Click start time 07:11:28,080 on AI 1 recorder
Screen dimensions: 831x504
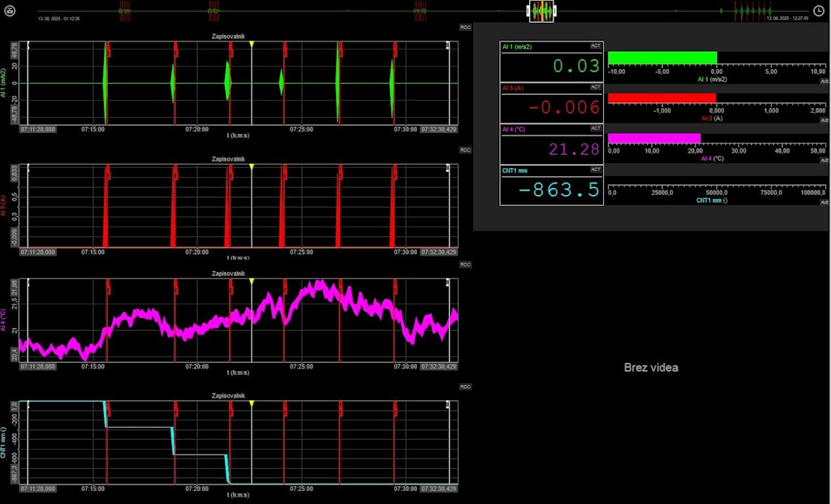37,129
